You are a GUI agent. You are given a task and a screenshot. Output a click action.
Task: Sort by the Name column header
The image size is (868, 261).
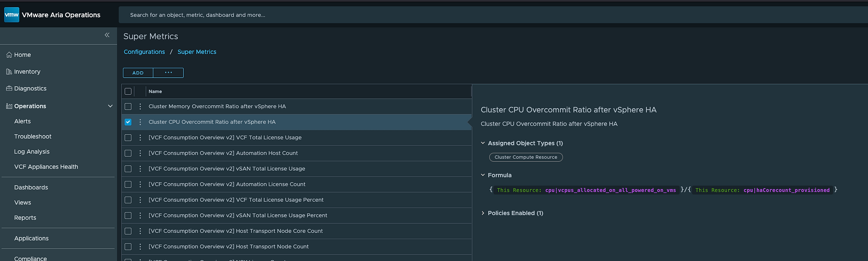click(155, 92)
